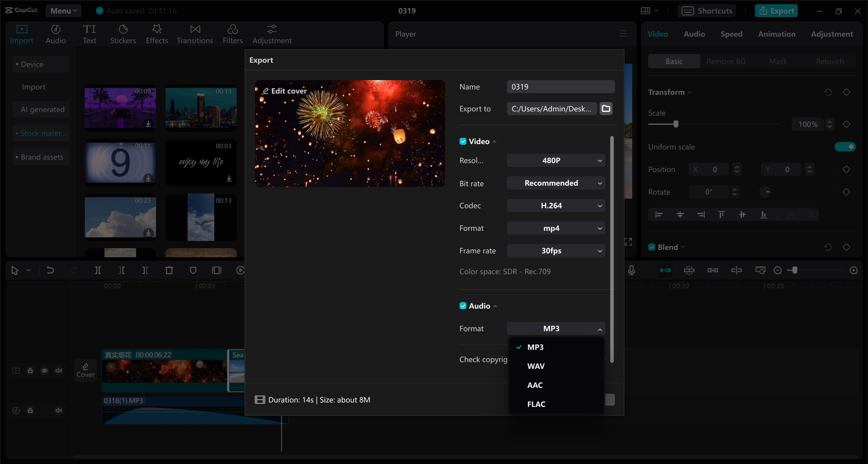Open the Menu in title bar
Viewport: 868px width, 464px height.
point(63,11)
